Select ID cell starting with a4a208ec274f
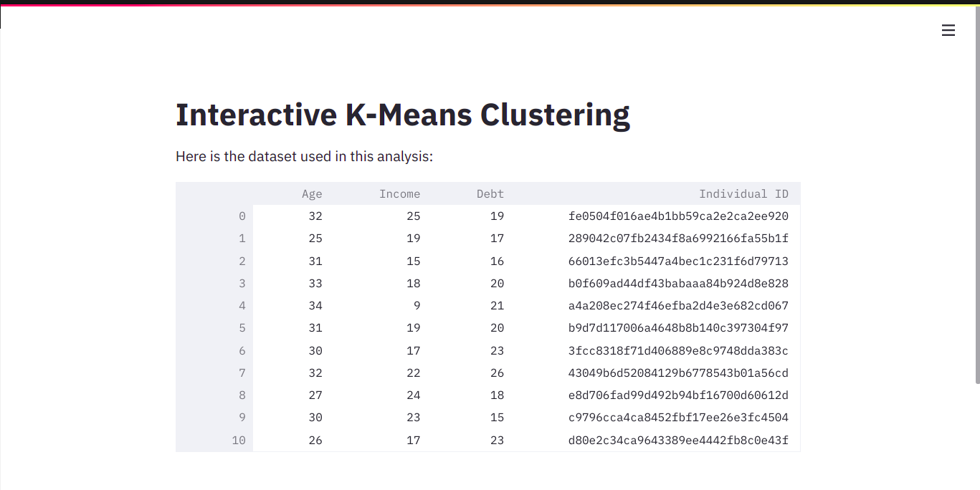Viewport: 980px width, 490px height. tap(655, 306)
